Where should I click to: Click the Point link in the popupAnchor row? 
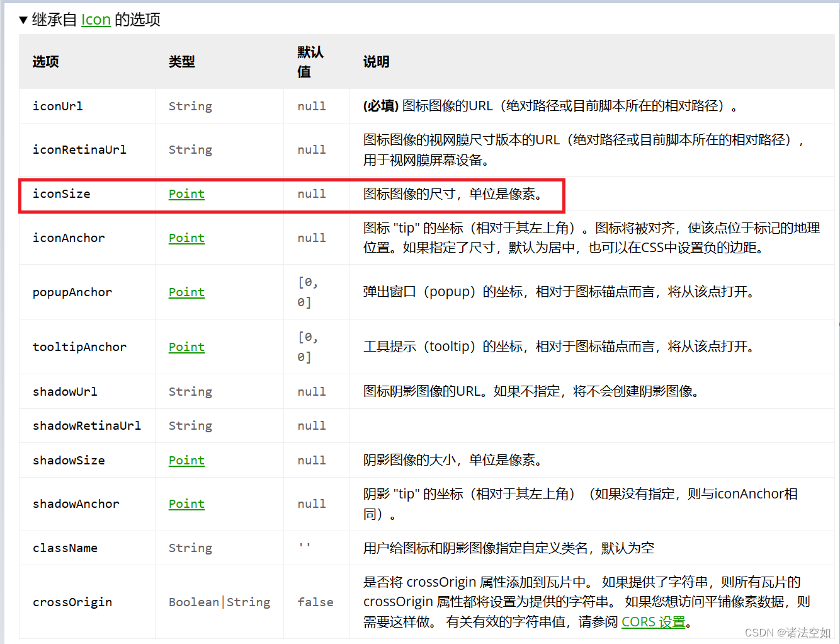coord(186,292)
